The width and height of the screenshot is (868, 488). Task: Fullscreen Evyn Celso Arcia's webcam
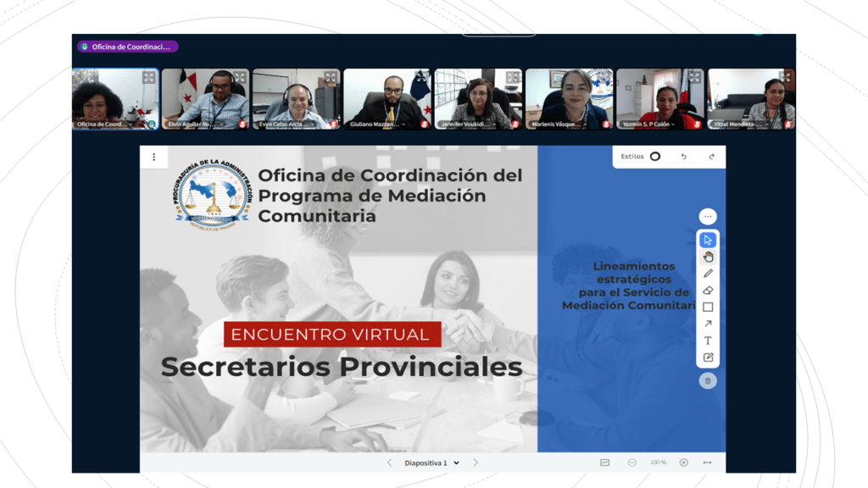click(330, 78)
